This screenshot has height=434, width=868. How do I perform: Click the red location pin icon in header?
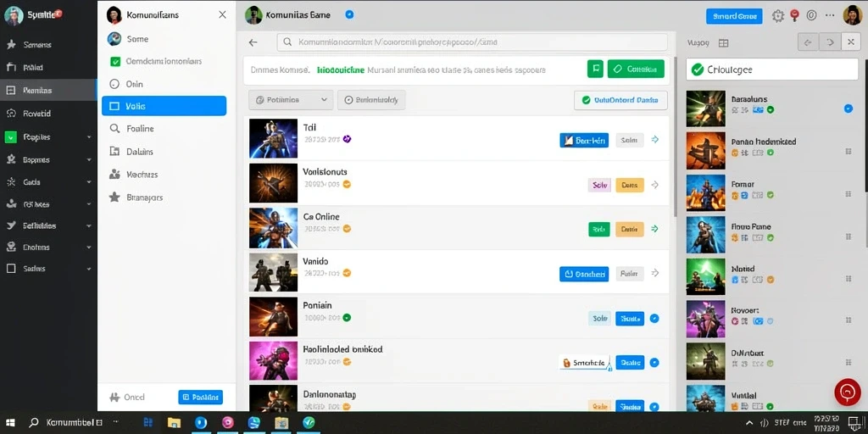pos(795,16)
